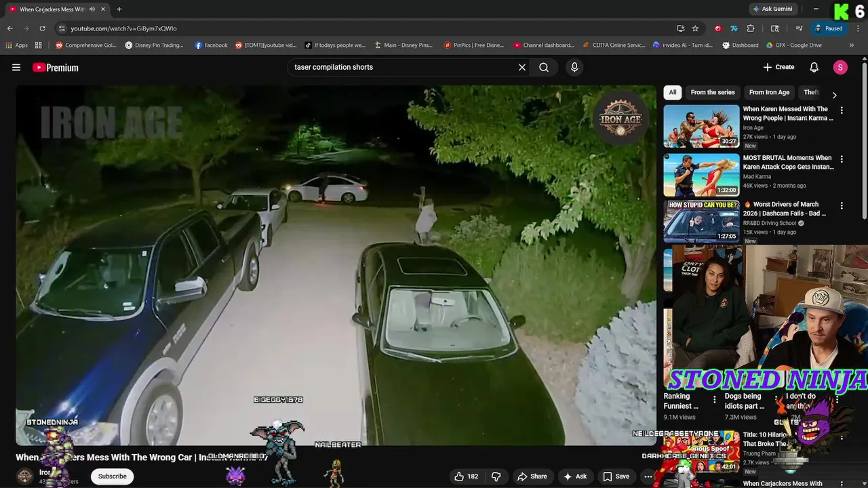Open the Ask AI button

[574, 476]
